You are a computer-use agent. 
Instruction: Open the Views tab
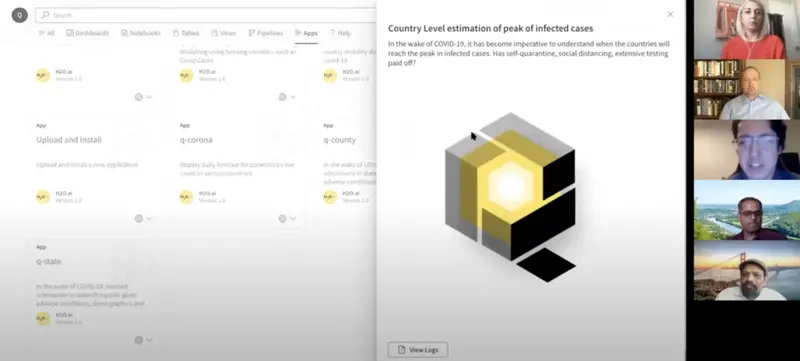click(223, 33)
